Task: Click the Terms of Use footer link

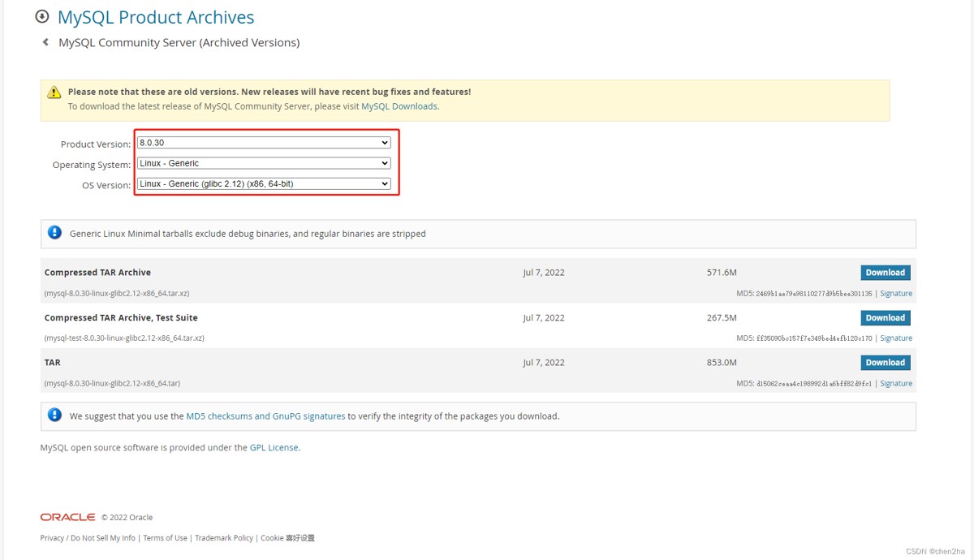Action: click(x=165, y=538)
